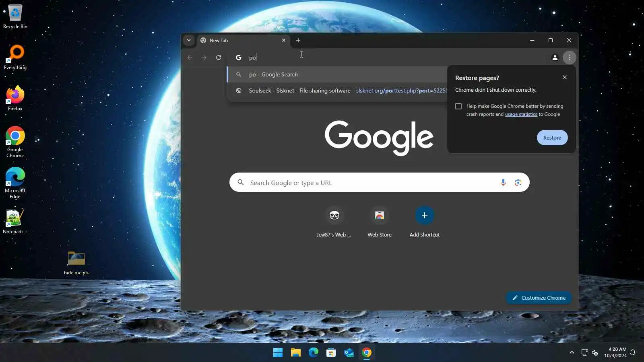The height and width of the screenshot is (362, 644).
Task: Click the Customize Chrome button
Action: click(539, 298)
